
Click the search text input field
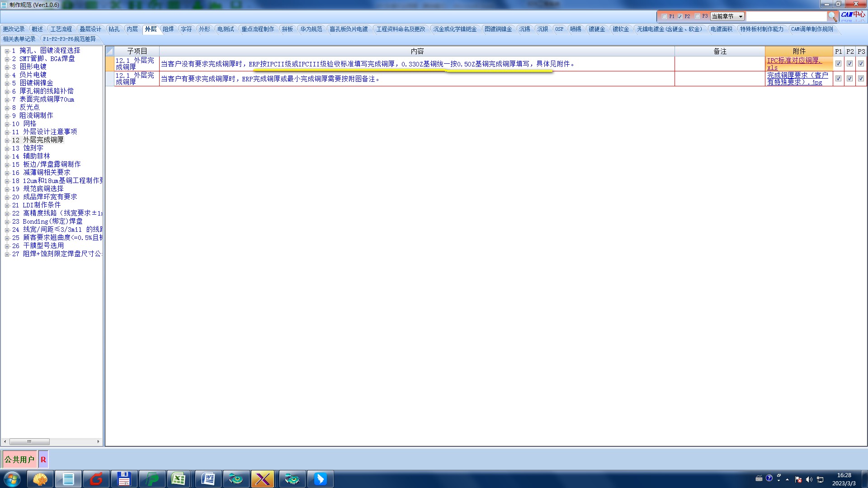(x=786, y=16)
